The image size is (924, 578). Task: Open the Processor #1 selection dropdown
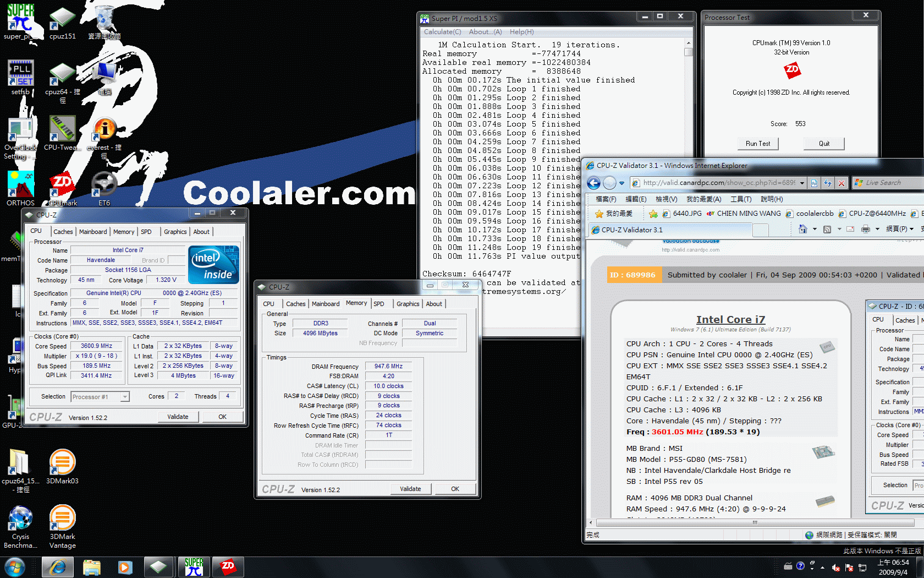(100, 397)
